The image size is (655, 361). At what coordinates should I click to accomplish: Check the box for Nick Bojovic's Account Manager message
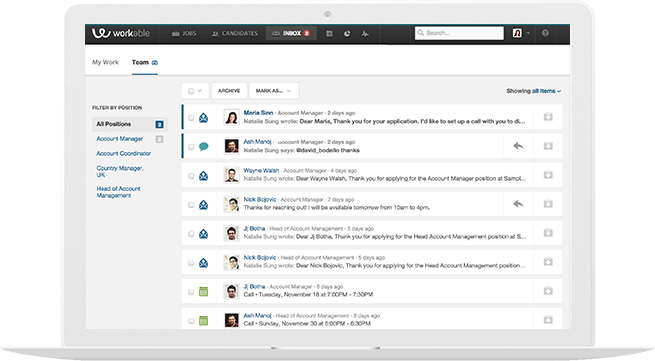[191, 205]
